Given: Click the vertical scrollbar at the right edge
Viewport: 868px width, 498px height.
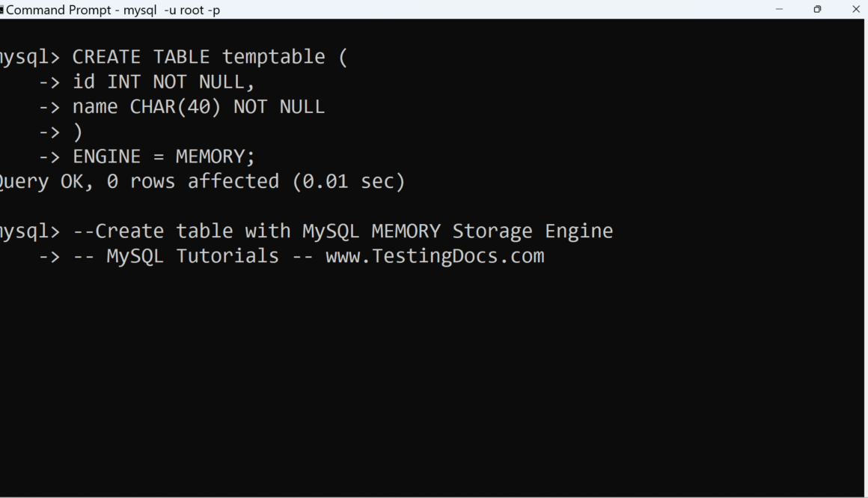Looking at the screenshot, I should click(x=864, y=255).
